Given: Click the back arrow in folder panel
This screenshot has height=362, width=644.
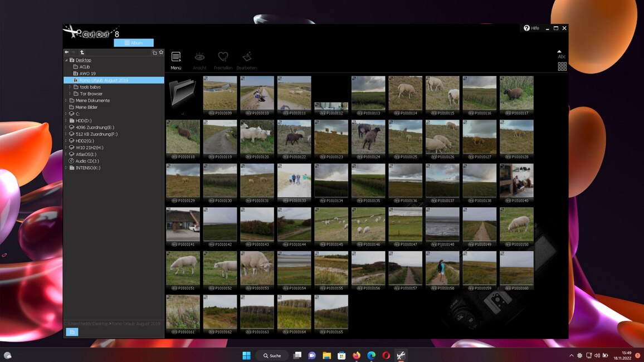Looking at the screenshot, I should pos(67,52).
